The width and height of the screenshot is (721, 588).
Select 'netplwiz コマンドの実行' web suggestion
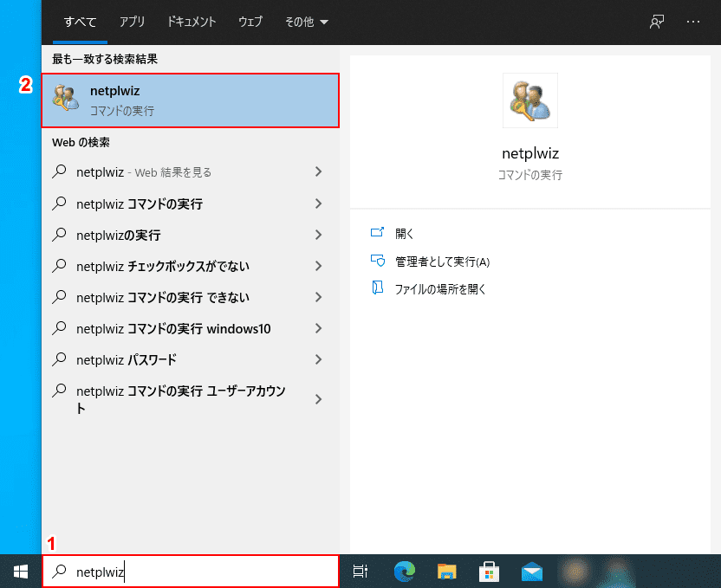pyautogui.click(x=191, y=204)
